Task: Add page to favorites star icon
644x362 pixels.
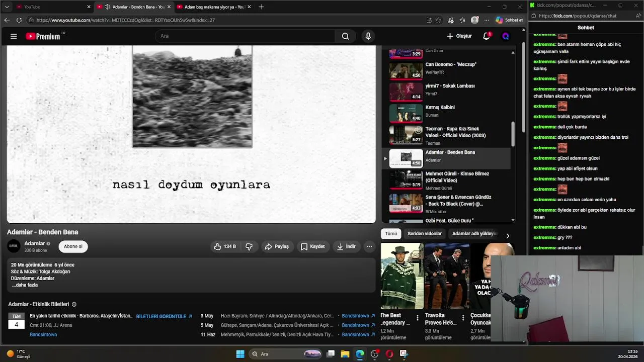Action: 438,20
